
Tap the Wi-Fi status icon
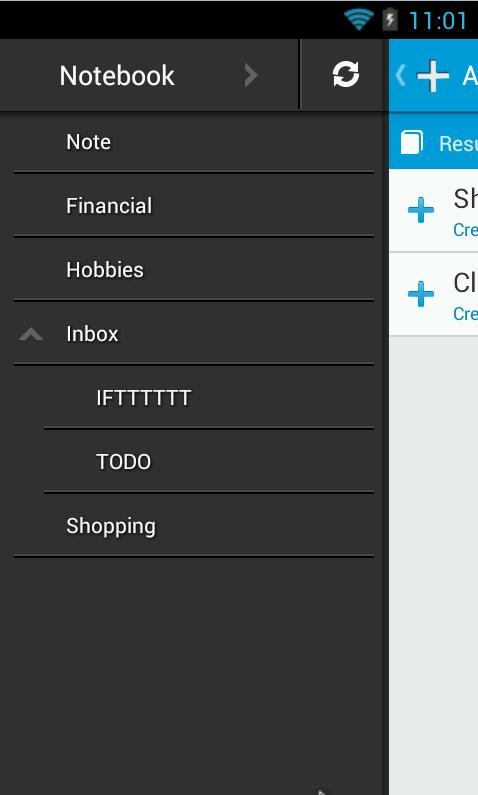(x=358, y=20)
